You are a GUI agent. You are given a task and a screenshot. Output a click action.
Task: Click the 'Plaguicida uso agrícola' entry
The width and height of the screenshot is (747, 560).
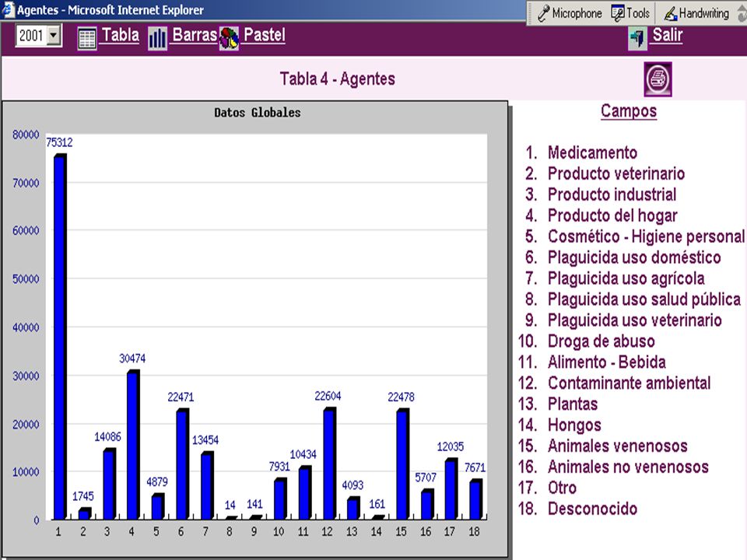[x=626, y=278]
